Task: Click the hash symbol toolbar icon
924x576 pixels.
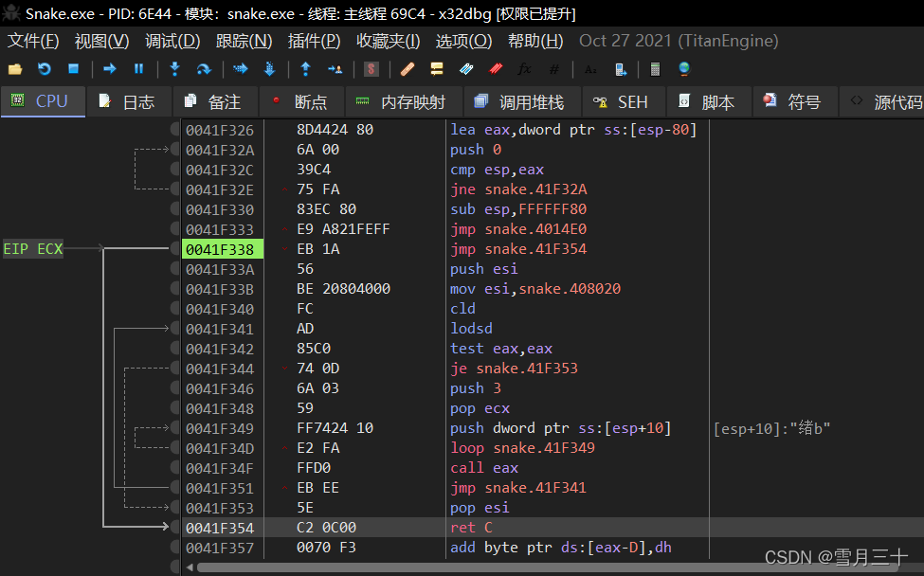Action: point(554,69)
